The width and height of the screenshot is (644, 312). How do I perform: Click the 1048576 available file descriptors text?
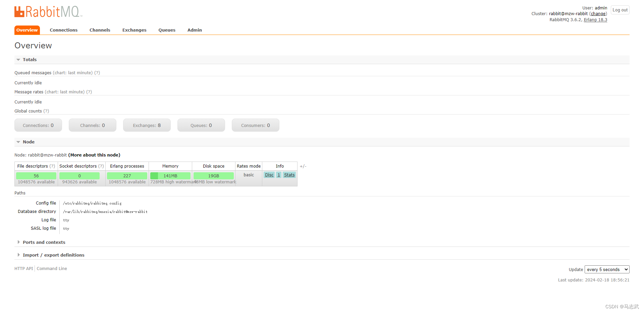point(36,182)
